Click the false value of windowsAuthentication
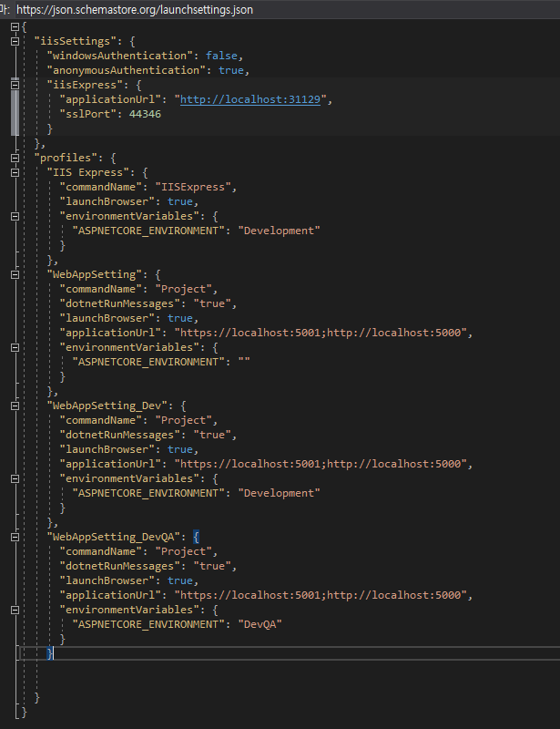 pyautogui.click(x=221, y=56)
